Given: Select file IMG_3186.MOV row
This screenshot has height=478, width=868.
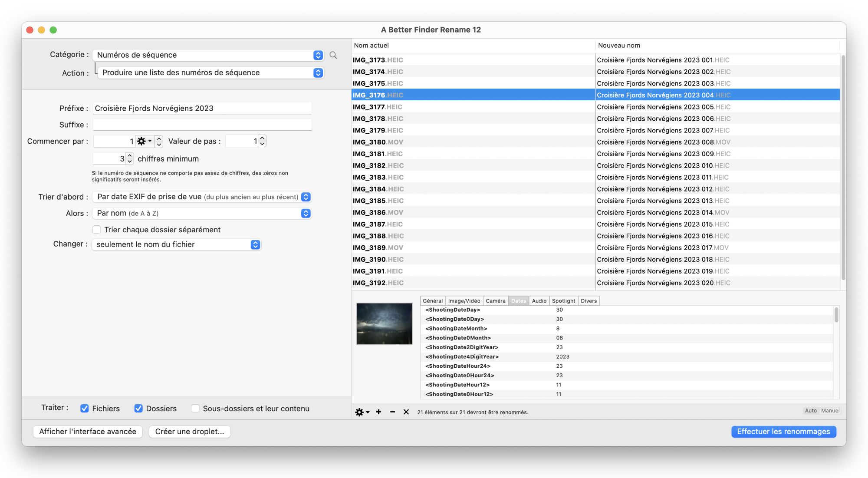Looking at the screenshot, I should [x=473, y=212].
